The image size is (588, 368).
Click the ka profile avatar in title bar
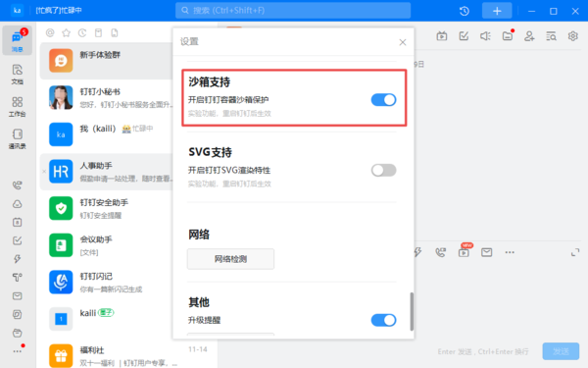pos(17,10)
